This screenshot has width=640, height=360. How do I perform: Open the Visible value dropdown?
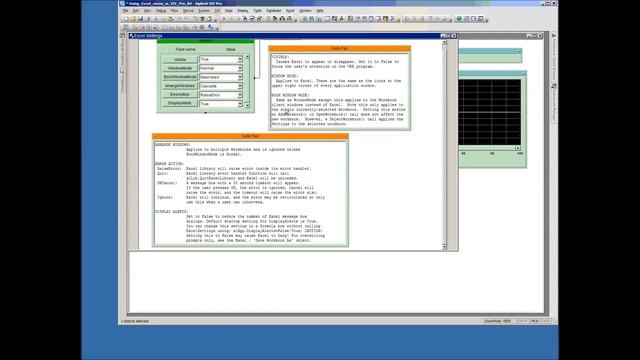coord(240,59)
